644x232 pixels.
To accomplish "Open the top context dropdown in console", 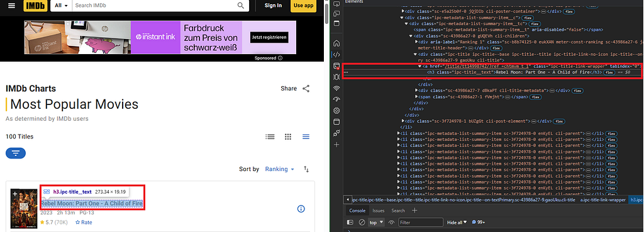I will [x=376, y=222].
